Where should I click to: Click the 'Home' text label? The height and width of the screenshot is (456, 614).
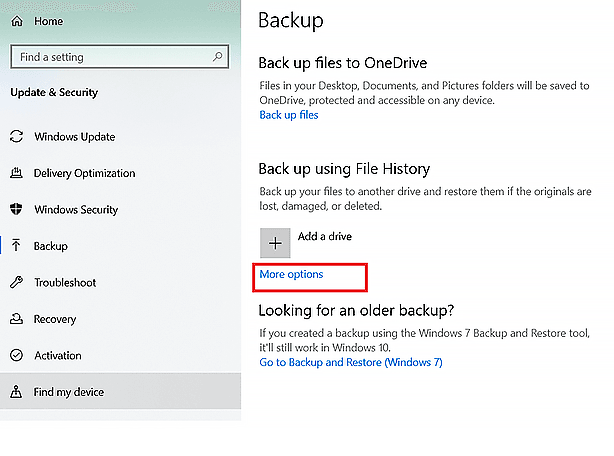tap(49, 19)
